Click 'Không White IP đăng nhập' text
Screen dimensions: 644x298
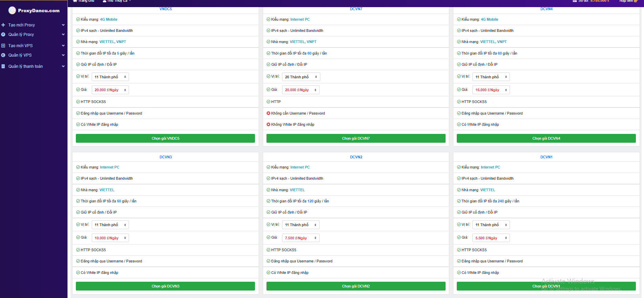click(293, 124)
